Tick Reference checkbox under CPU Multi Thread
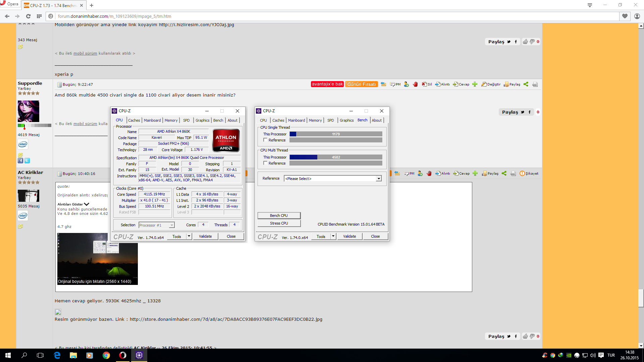Screen dimensions: 644x362 [265, 163]
